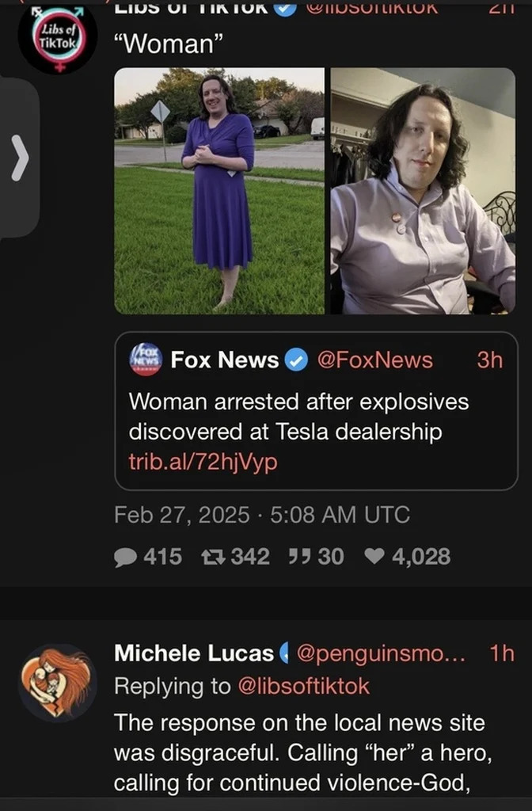Screen dimensions: 532x811
Task: Open the @FoxNews handle
Action: [x=374, y=360]
